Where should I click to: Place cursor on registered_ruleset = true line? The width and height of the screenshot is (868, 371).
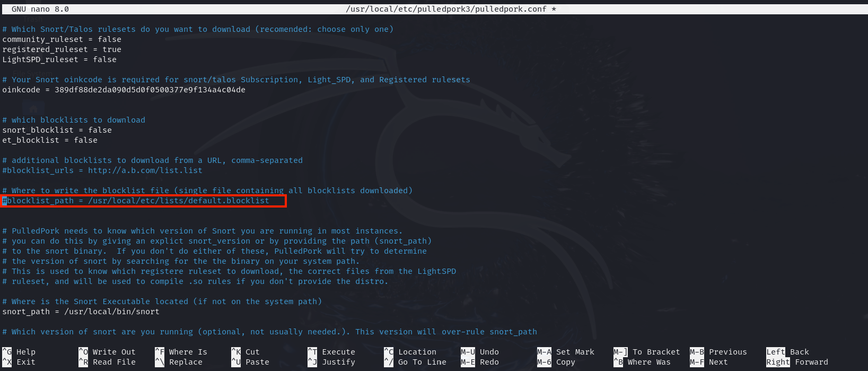click(x=62, y=49)
